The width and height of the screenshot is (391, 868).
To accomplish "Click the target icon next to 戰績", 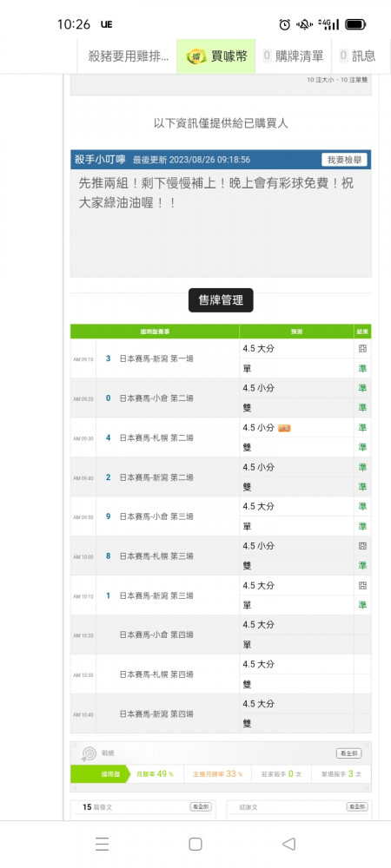I will 89,753.
